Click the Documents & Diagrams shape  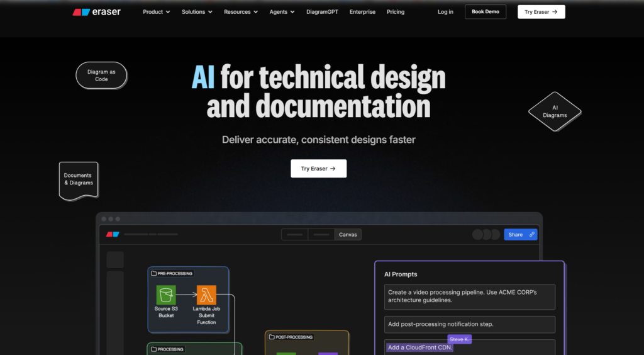79,181
